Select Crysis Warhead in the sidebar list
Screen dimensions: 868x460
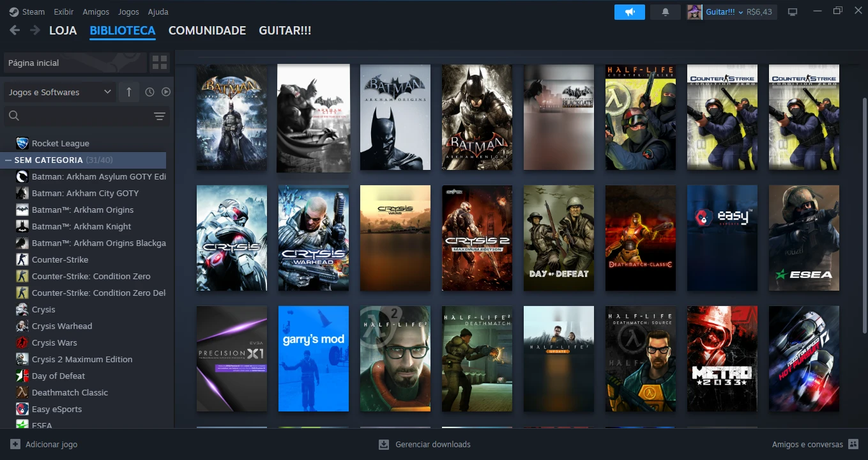tap(90, 326)
